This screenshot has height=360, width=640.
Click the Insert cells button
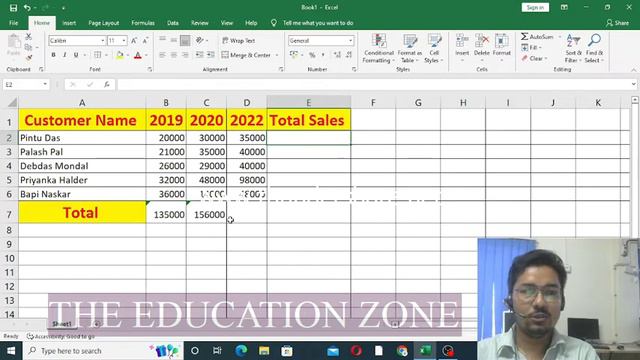click(x=462, y=48)
